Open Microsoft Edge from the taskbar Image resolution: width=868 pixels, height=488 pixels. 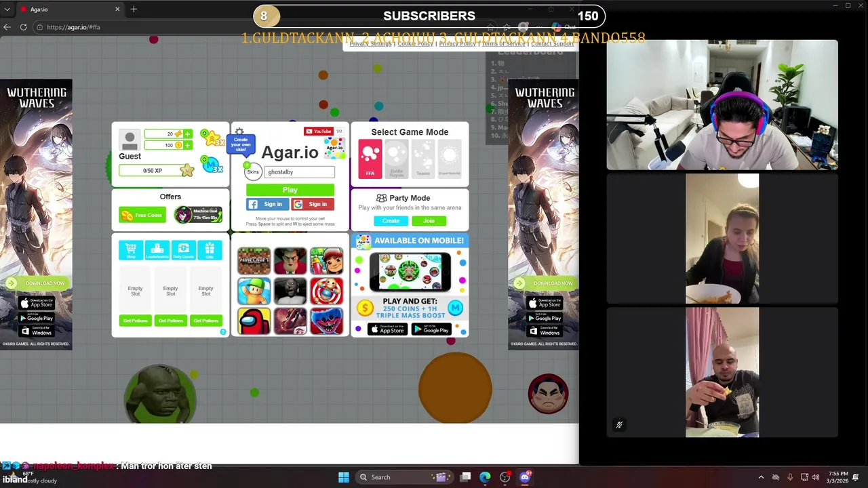[x=485, y=477]
